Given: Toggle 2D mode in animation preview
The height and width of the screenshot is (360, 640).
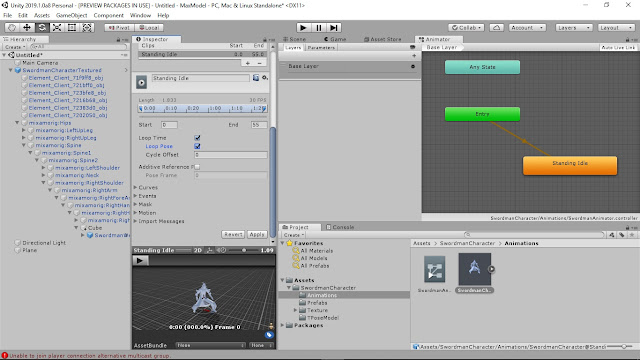Looking at the screenshot, I should [198, 250].
